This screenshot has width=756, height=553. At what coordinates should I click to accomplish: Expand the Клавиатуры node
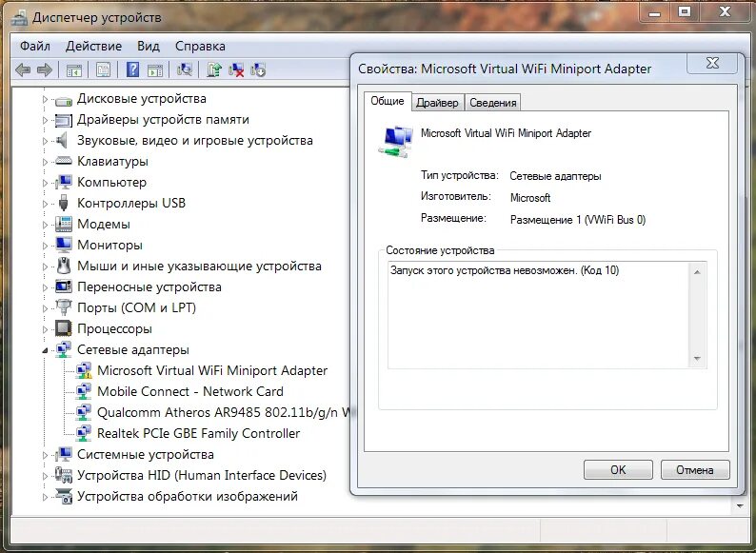(45, 162)
